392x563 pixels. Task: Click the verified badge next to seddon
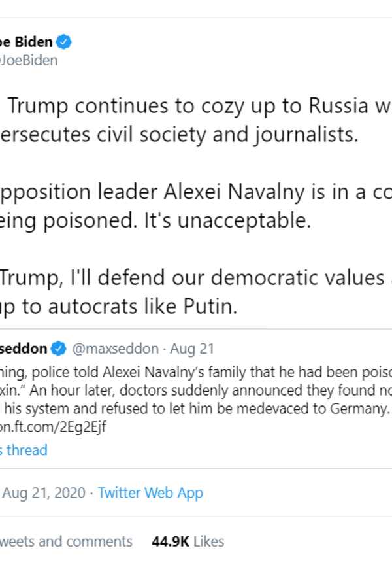pyautogui.click(x=58, y=348)
